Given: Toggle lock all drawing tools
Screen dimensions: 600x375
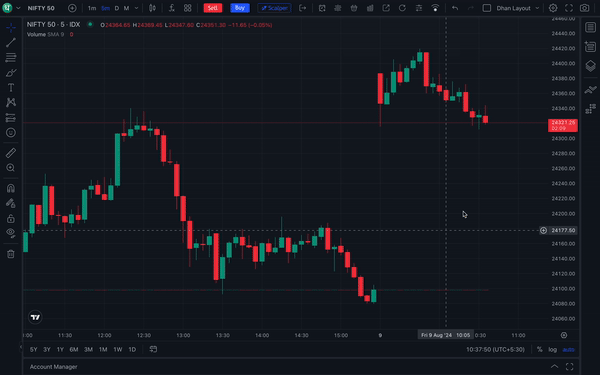Looking at the screenshot, I should tap(11, 218).
